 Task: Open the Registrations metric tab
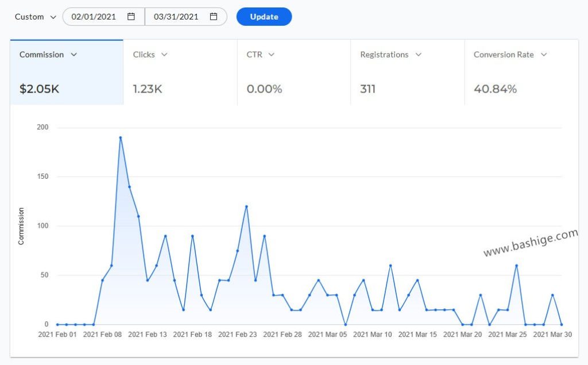point(407,72)
